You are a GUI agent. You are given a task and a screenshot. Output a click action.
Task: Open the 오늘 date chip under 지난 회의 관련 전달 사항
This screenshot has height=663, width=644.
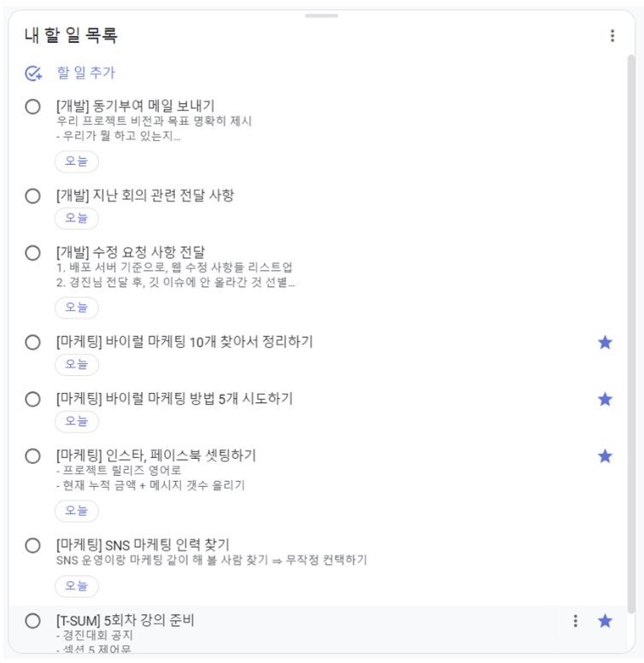point(77,218)
